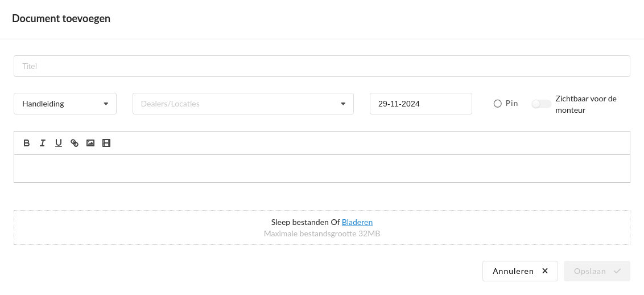The image size is (644, 295).
Task: Apply italic text formatting
Action: click(x=42, y=143)
